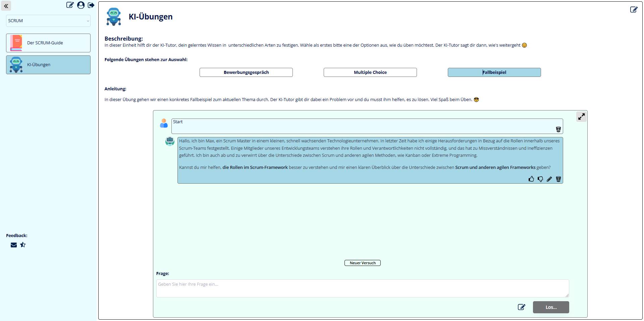Open Der SCRUM-Guide unit
The image size is (644, 321).
pyautogui.click(x=48, y=43)
